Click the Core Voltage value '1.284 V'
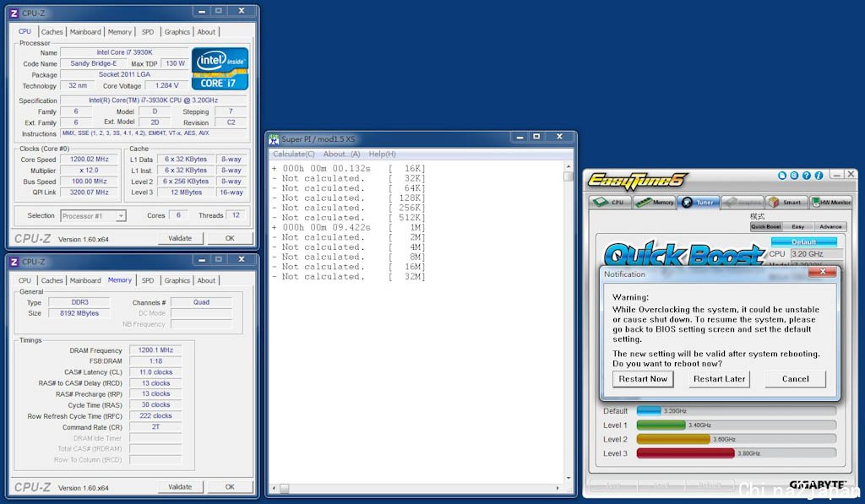 [166, 85]
